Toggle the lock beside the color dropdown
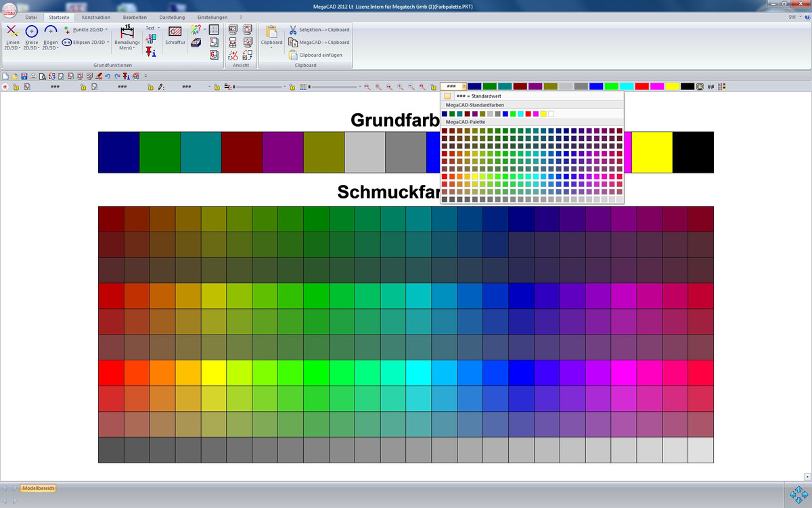This screenshot has height=508, width=812. (x=433, y=87)
